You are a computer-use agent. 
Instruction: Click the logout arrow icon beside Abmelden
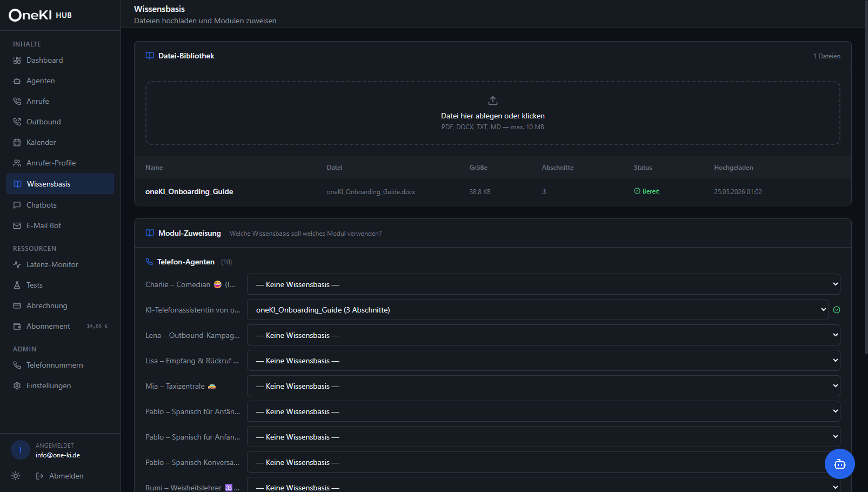[x=39, y=476]
